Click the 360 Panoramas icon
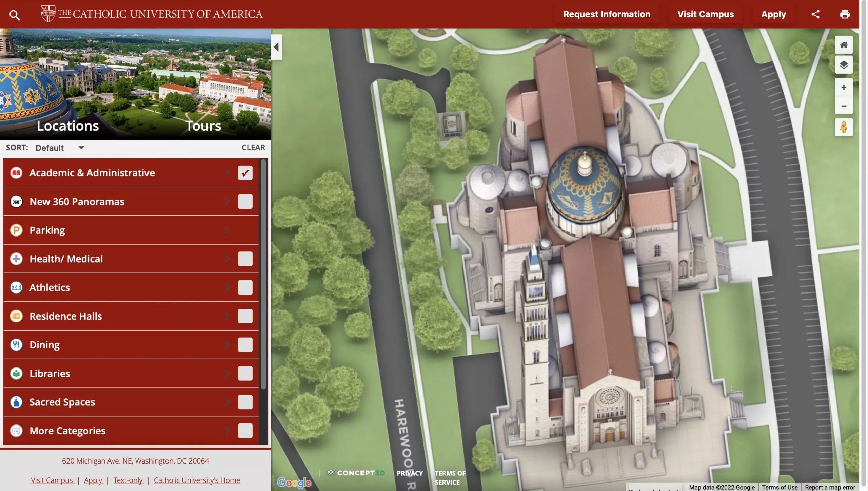The width and height of the screenshot is (868, 491). coord(16,202)
